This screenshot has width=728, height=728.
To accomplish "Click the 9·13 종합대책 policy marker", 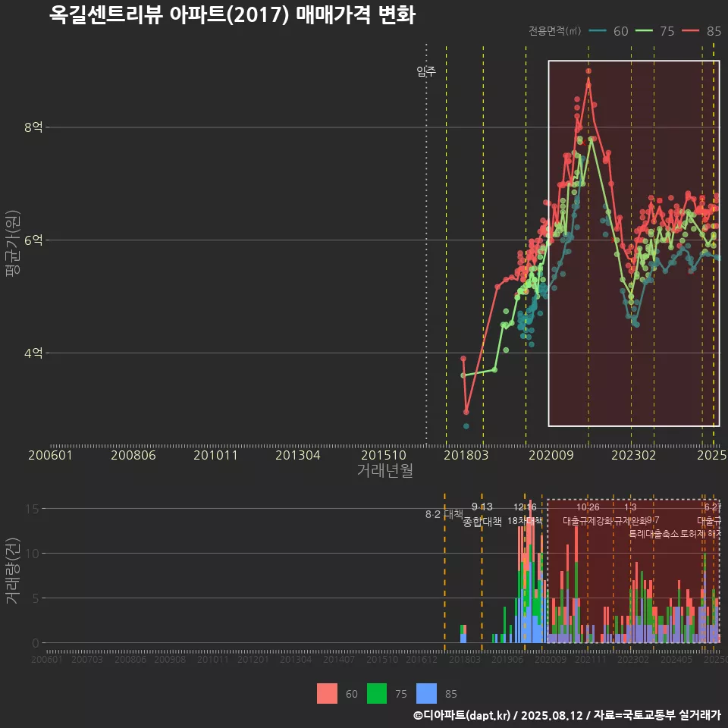I will tap(482, 514).
